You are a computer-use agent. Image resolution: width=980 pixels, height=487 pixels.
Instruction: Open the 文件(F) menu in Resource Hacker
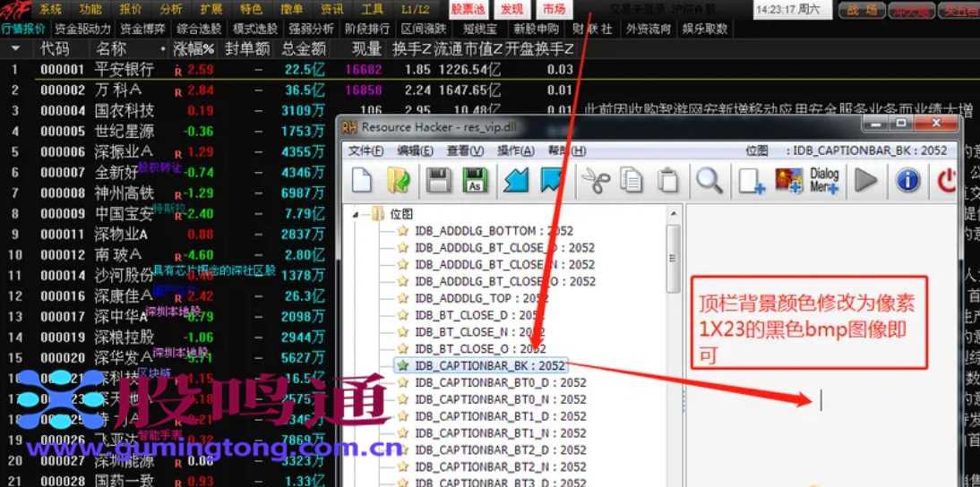[x=365, y=151]
